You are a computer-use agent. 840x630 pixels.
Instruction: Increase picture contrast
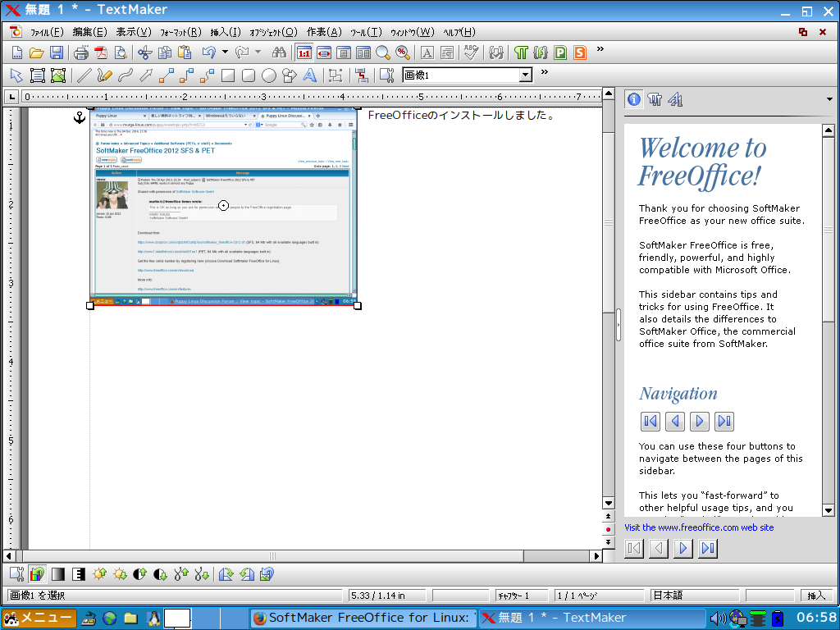pos(139,574)
